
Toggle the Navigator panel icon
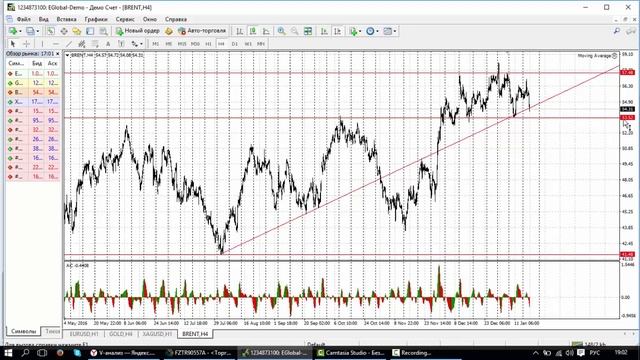click(77, 31)
